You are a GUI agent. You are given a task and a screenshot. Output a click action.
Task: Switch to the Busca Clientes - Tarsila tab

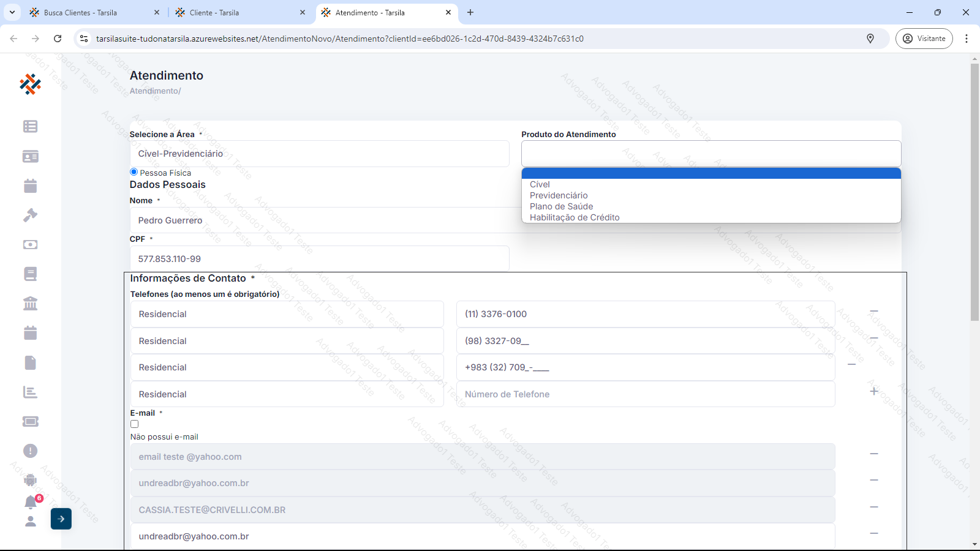coord(80,12)
